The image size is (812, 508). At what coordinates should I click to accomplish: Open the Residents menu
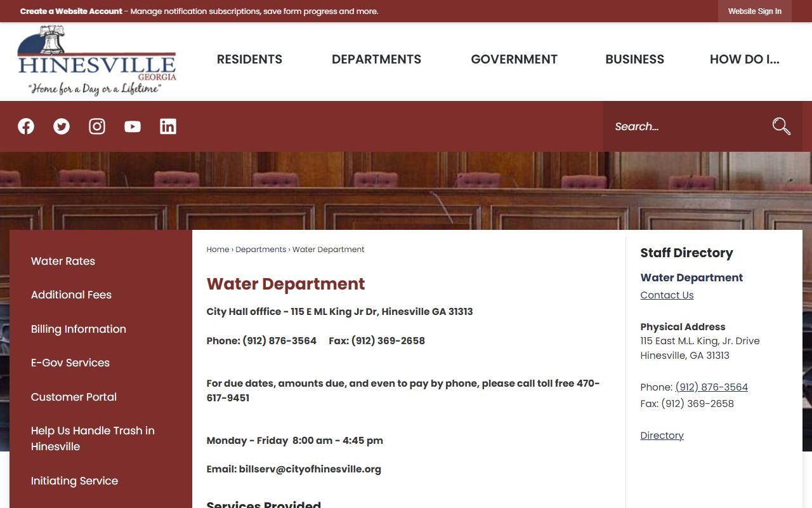(x=249, y=59)
